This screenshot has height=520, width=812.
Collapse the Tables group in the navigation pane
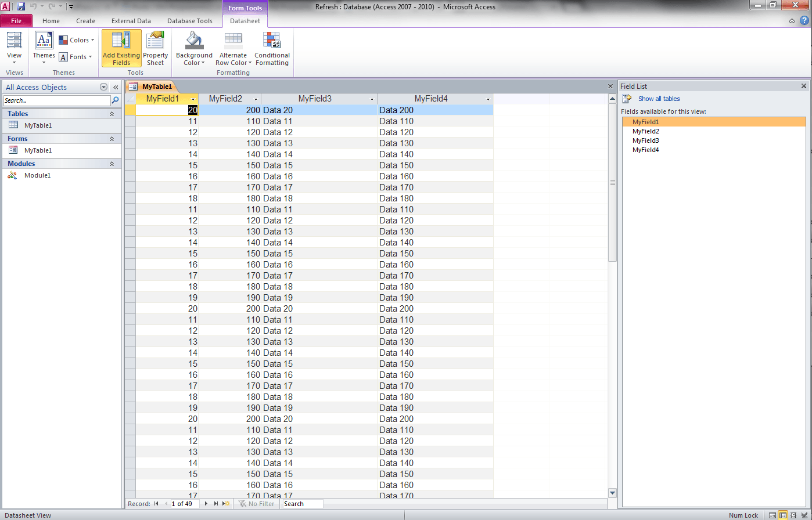click(112, 114)
